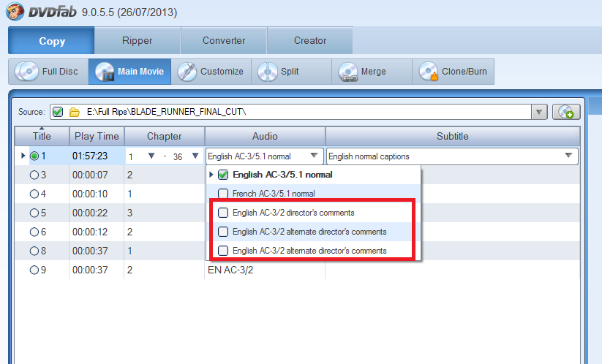Open the Creator tab
The image size is (602, 364).
click(x=310, y=41)
